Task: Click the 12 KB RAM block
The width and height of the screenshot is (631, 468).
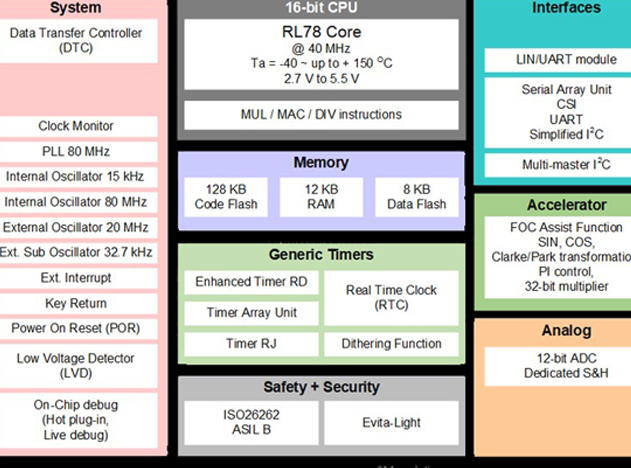Action: [x=321, y=197]
